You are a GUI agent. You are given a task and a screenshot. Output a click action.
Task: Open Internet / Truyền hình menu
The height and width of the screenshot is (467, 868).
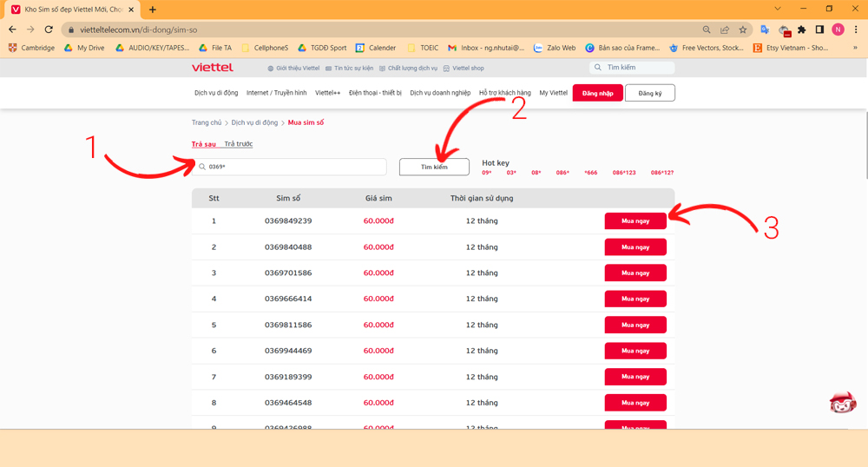[x=276, y=93]
